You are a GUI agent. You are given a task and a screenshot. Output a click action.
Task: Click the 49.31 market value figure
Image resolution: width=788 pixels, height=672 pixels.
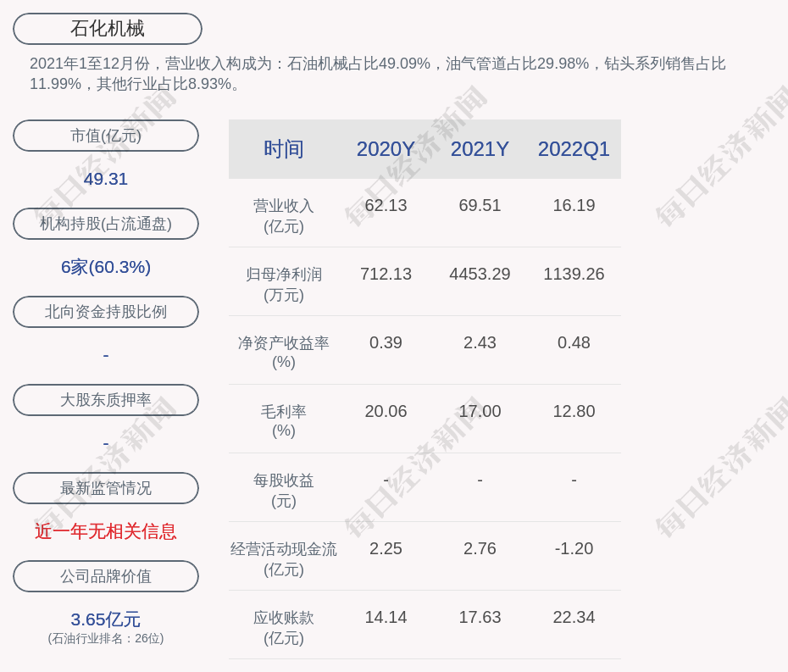click(106, 179)
